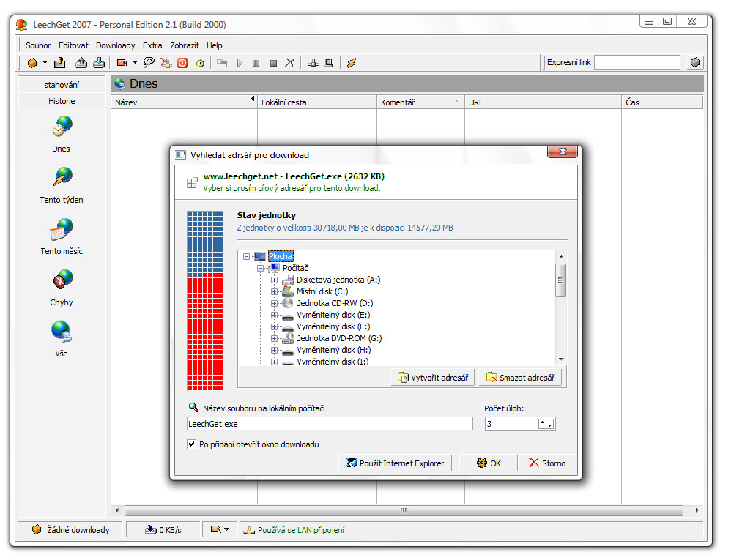Show the Chyby errors list icon
This screenshot has height=560, width=731.
point(62,280)
